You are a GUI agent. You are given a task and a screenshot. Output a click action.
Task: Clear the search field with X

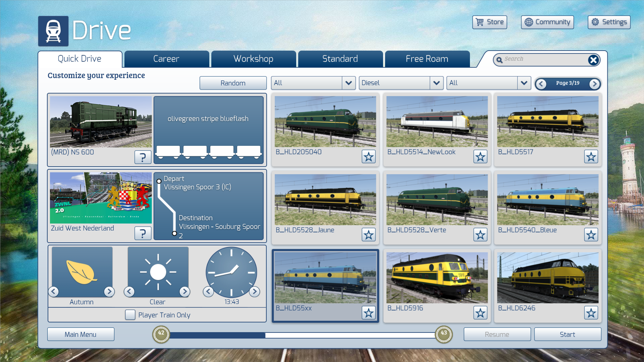tap(593, 60)
